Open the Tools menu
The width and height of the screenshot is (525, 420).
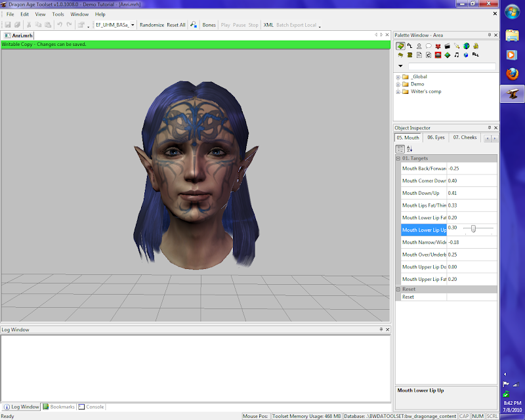(58, 14)
